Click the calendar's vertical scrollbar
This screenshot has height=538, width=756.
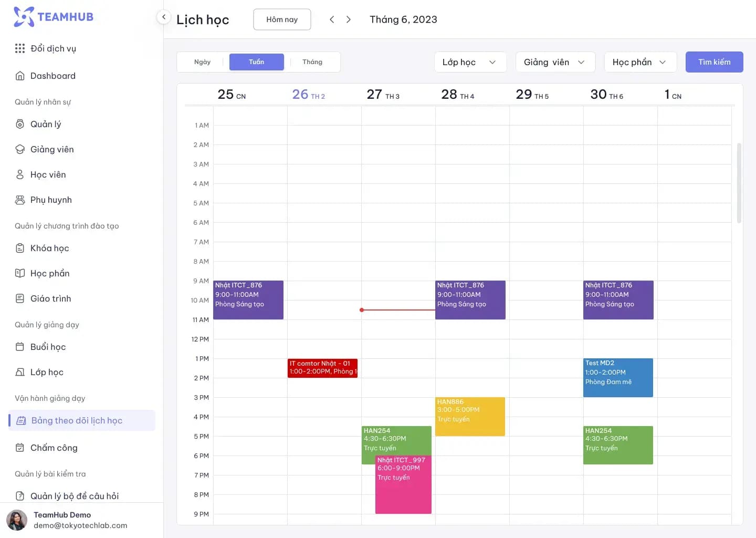click(739, 183)
